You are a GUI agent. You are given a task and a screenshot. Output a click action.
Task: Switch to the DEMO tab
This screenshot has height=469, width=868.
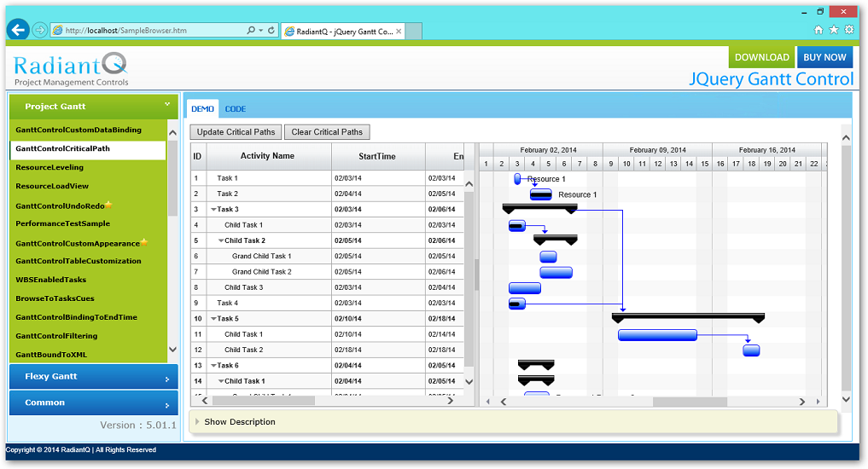point(202,109)
